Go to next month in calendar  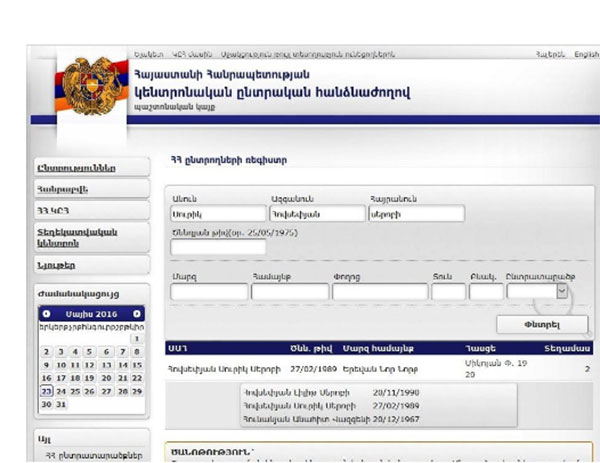point(137,313)
